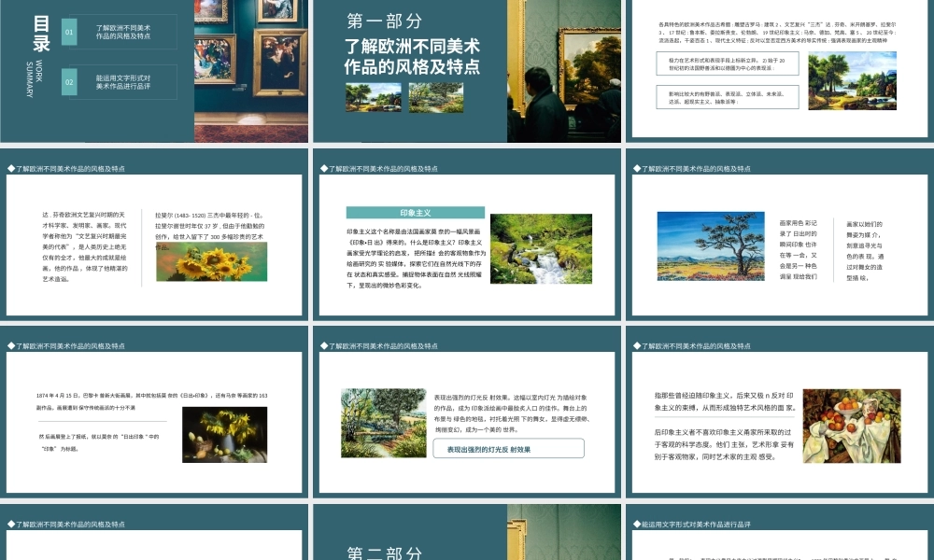Select paragraph beginning 指那些曾经追随印象主义
Screen dimensions: 934x560
coord(725,401)
